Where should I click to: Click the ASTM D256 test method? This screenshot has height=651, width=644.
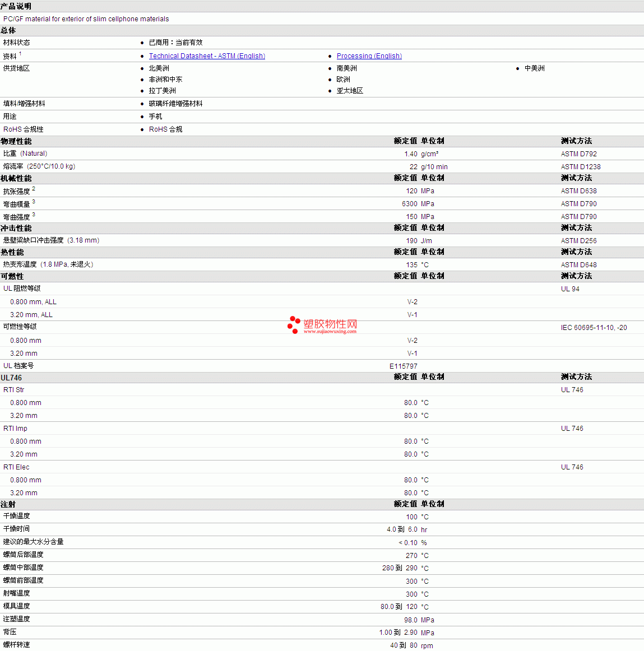click(579, 241)
